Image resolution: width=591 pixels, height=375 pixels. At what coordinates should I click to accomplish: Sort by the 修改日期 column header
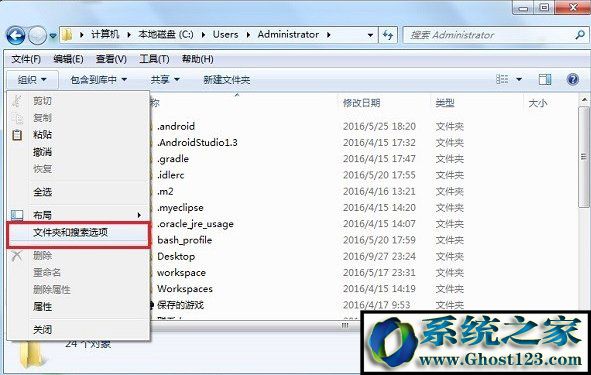(x=361, y=103)
